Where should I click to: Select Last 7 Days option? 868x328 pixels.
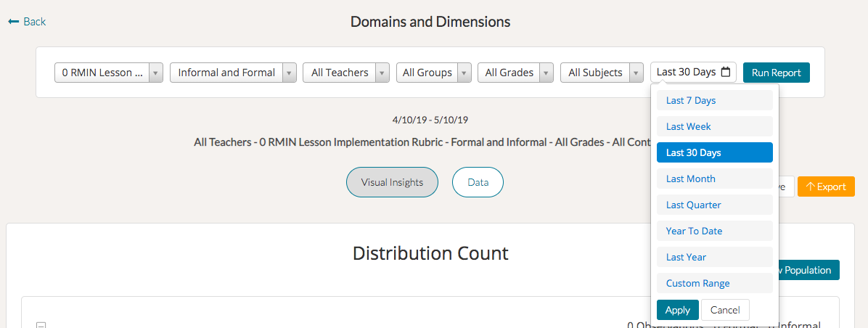[714, 100]
